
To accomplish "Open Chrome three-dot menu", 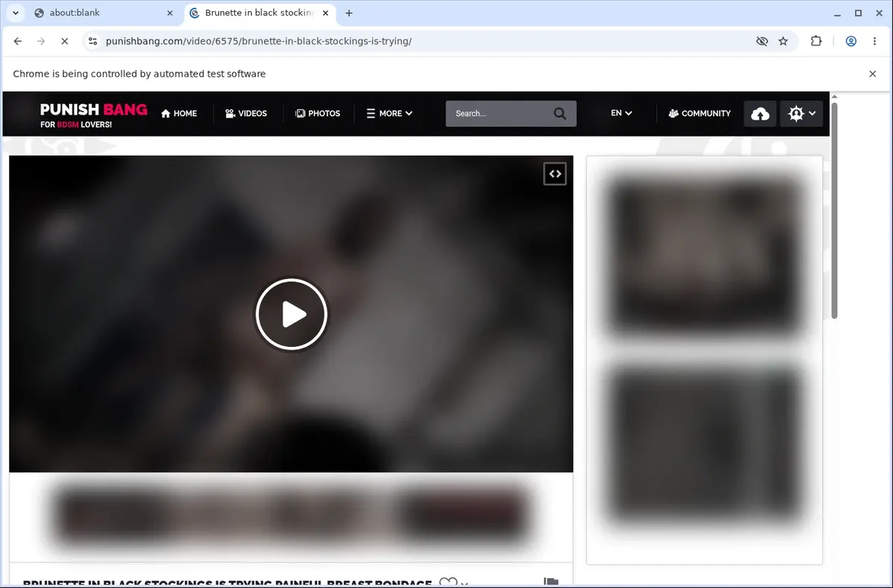I will [874, 41].
